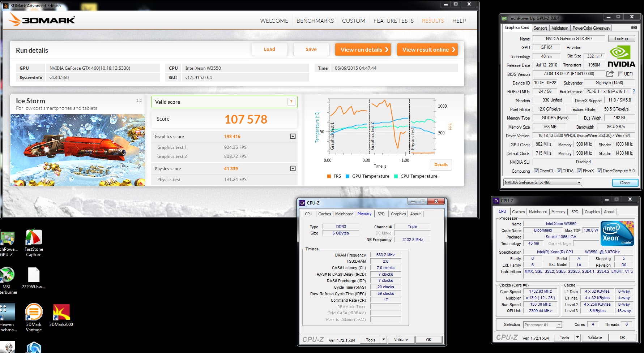Open the Processor #1 selection dropdown
644x353 pixels.
(x=543, y=325)
